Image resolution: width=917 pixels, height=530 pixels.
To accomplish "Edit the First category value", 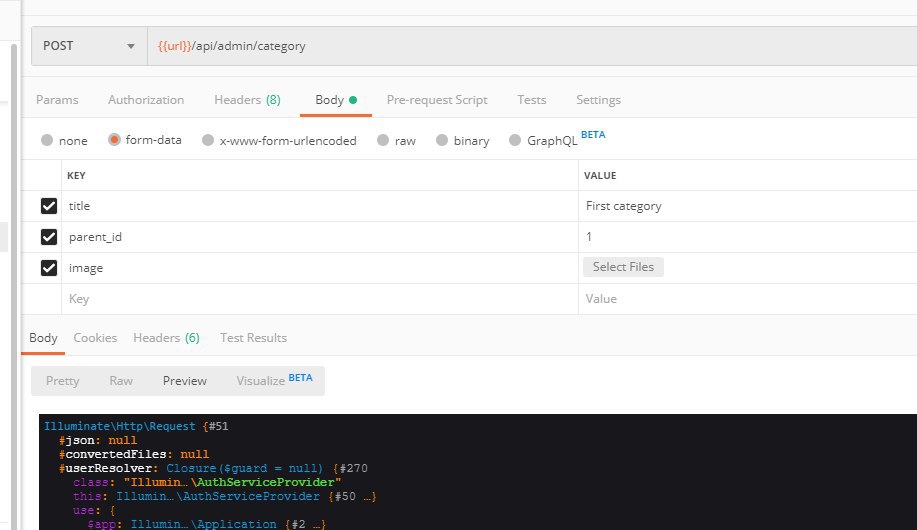I will [x=748, y=206].
